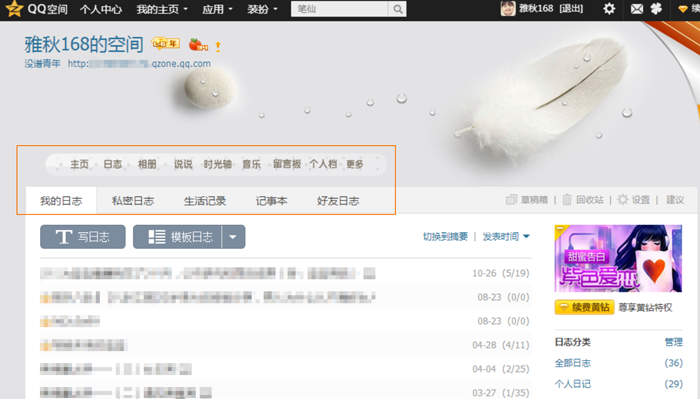This screenshot has width=700, height=399.
Task: Open the blog entry dated 04-04
Action: (116, 369)
